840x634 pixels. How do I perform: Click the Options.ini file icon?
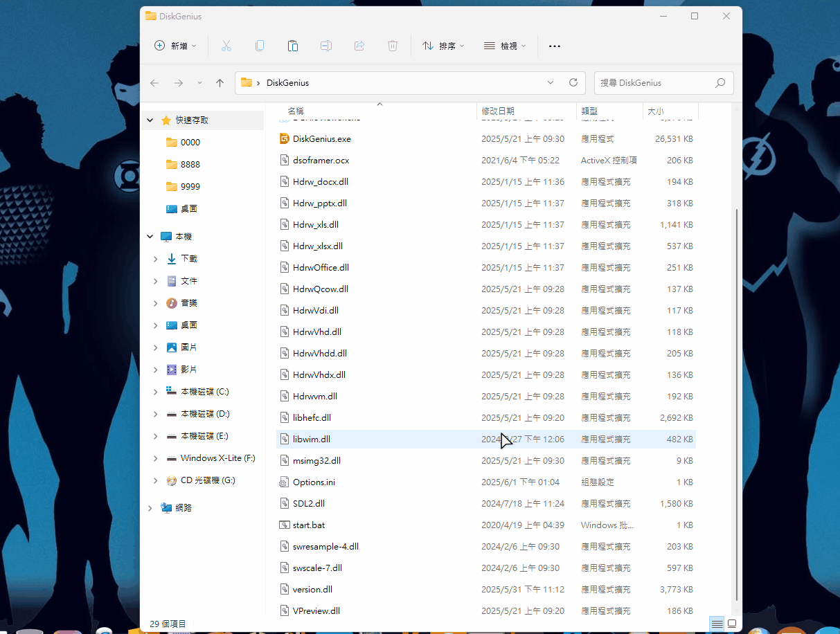coord(284,482)
